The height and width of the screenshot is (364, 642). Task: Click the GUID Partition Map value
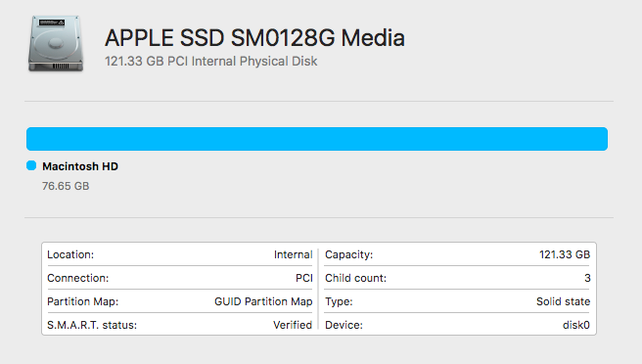point(263,301)
